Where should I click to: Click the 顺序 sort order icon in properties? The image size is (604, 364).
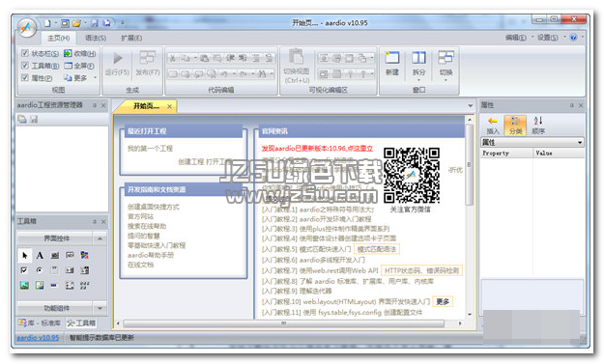pyautogui.click(x=538, y=121)
